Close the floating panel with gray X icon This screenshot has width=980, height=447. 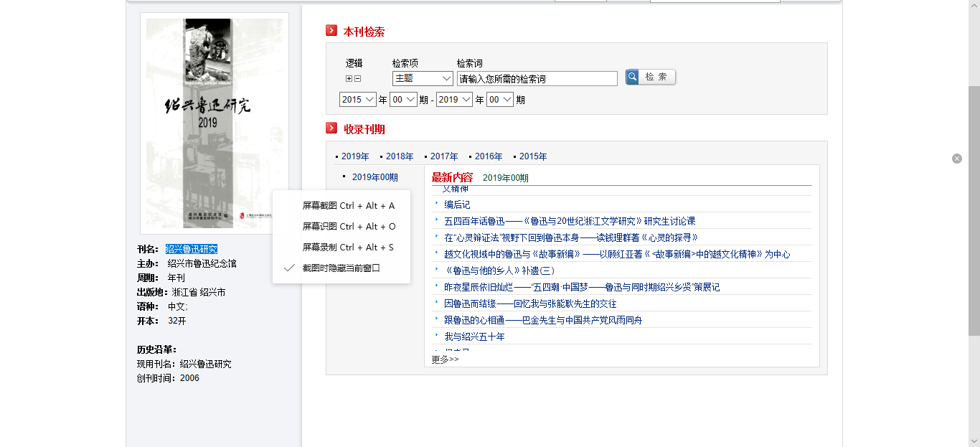click(x=957, y=159)
